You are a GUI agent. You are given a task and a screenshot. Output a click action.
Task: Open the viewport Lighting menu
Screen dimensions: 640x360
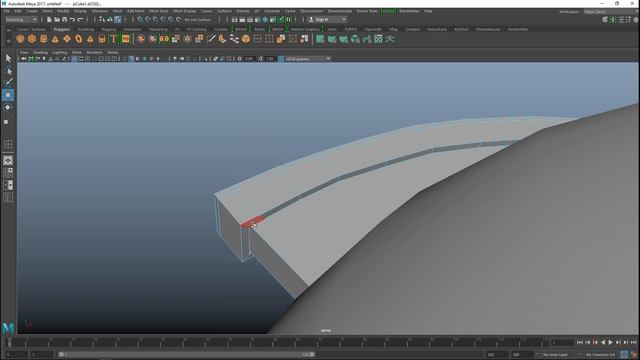[60, 52]
